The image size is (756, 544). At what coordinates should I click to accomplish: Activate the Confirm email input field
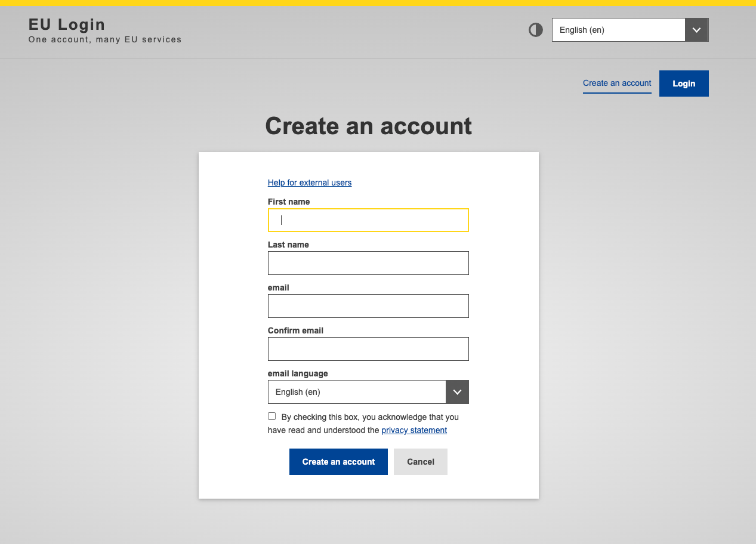368,349
